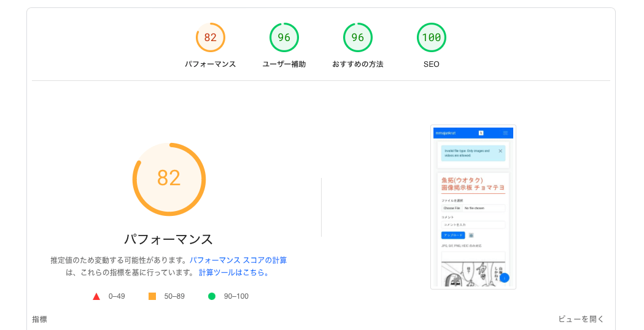This screenshot has width=644, height=330.
Task: Jump to the SEO score gauge 100
Action: pyautogui.click(x=431, y=37)
